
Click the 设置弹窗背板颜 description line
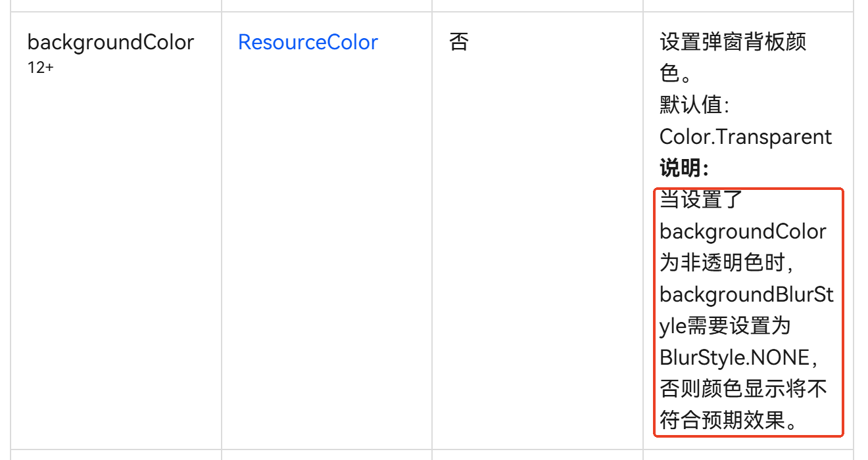pos(733,43)
